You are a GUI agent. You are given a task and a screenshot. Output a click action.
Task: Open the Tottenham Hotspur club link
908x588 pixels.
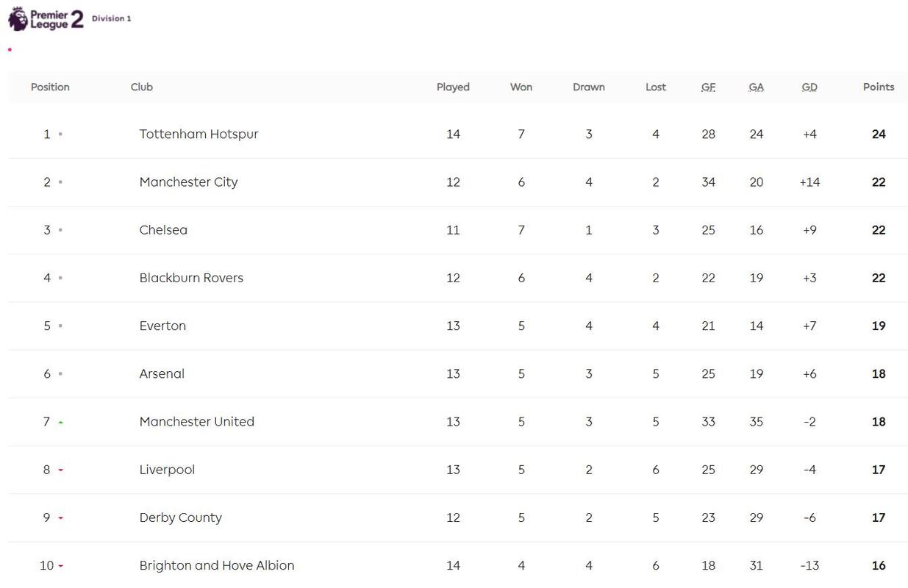199,134
